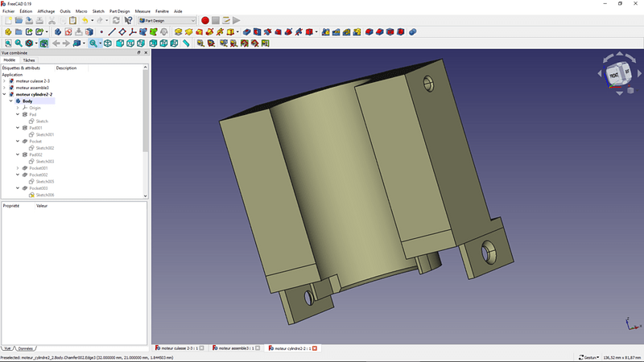
Task: Click the Paste clipboard icon
Action: (72, 21)
